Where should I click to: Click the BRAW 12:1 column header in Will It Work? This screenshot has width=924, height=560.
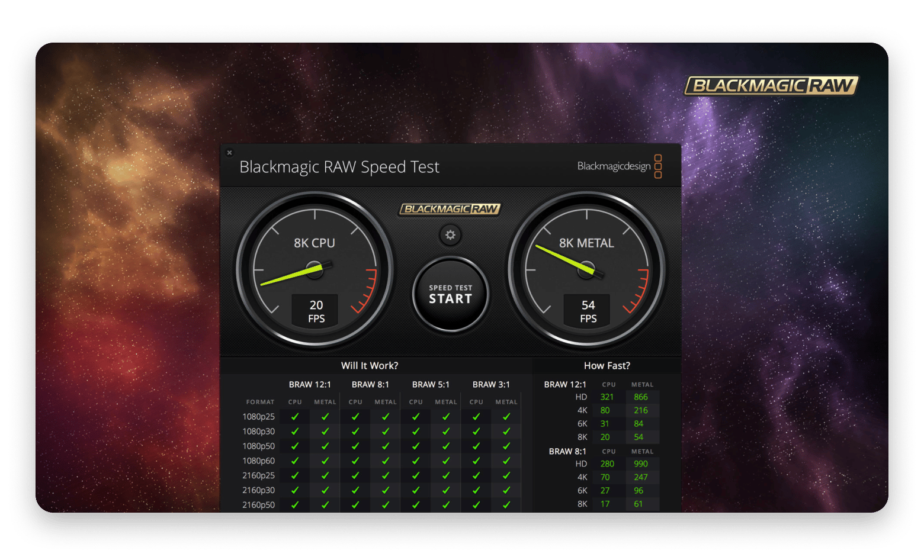[310, 385]
